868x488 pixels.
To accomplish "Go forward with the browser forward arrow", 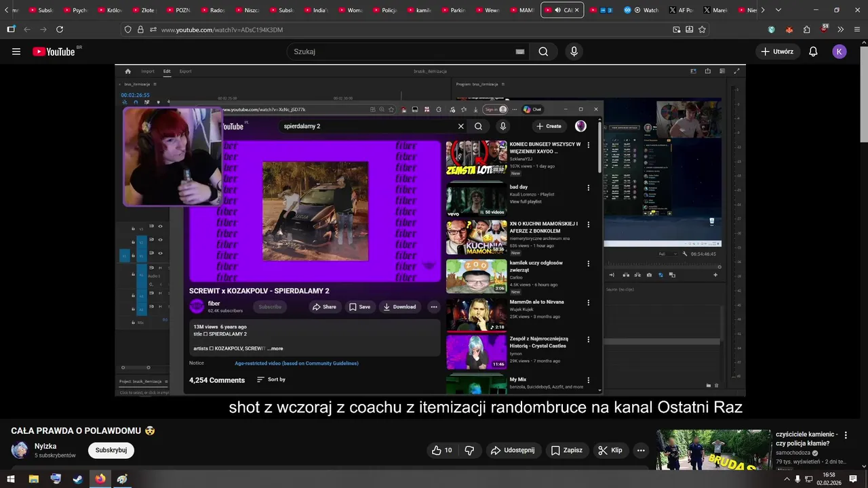I will coord(43,30).
